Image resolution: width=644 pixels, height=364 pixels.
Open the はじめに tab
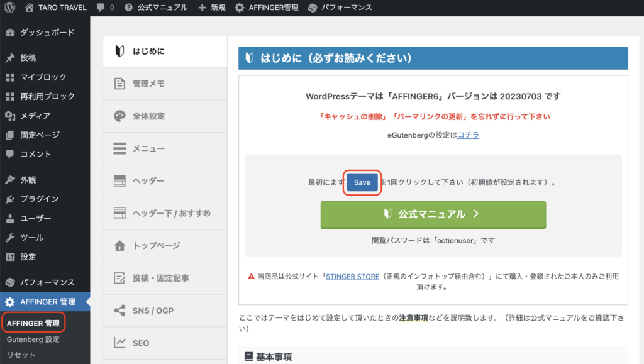(x=165, y=52)
